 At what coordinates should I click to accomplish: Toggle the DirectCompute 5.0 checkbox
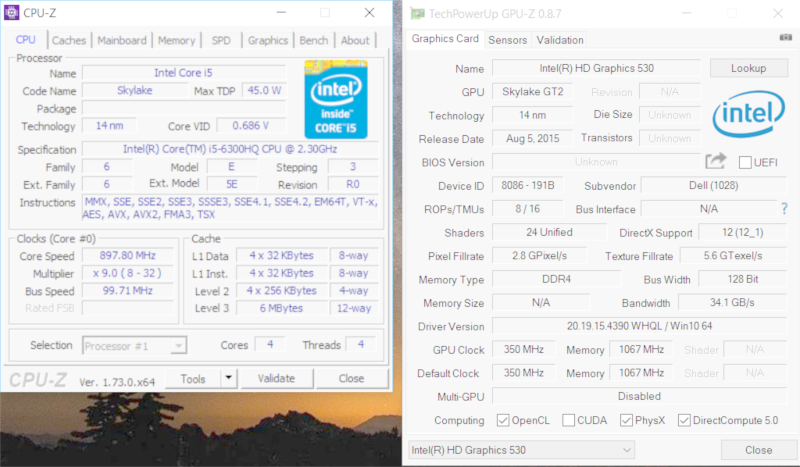coord(684,420)
